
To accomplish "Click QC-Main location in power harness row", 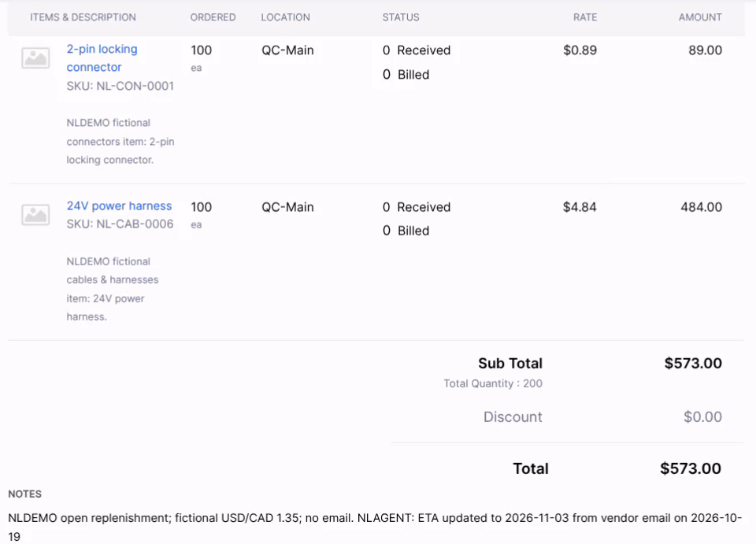I will tap(288, 207).
